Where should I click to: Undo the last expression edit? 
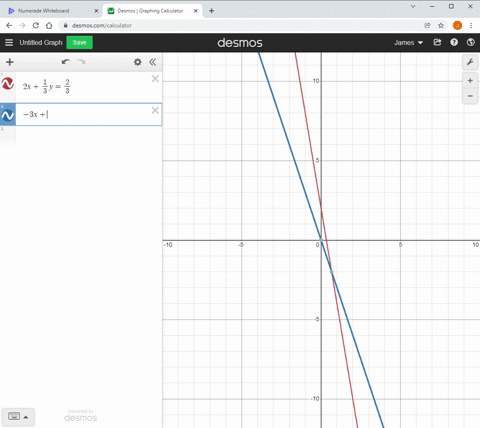pyautogui.click(x=66, y=62)
